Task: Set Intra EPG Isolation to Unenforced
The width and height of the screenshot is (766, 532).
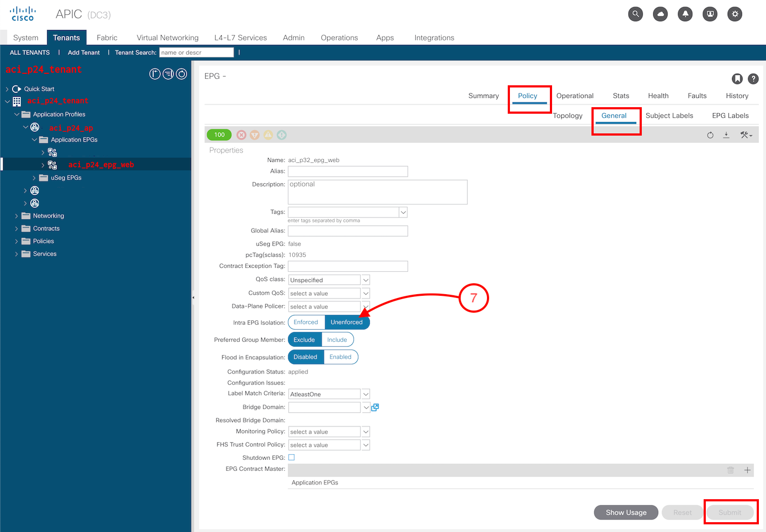Action: click(x=347, y=322)
